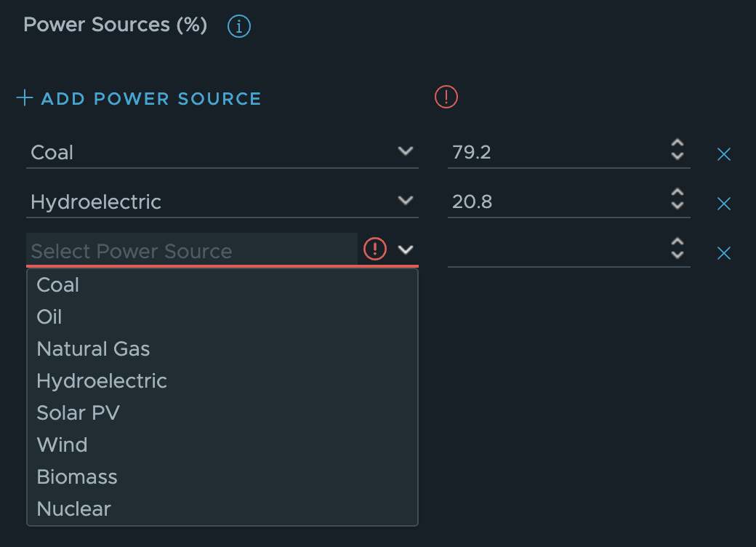Click the plus icon for adding power source
Image resolution: width=756 pixels, height=547 pixels.
click(x=25, y=98)
